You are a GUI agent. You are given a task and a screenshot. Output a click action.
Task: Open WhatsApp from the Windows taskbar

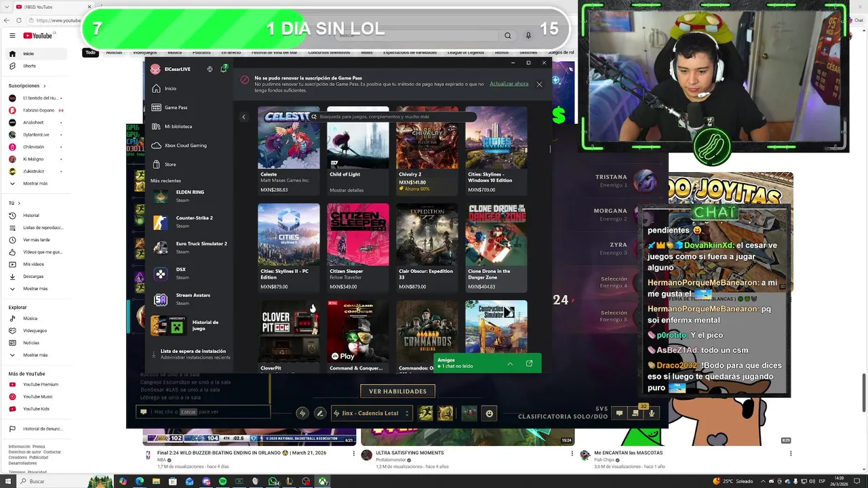[x=273, y=481]
